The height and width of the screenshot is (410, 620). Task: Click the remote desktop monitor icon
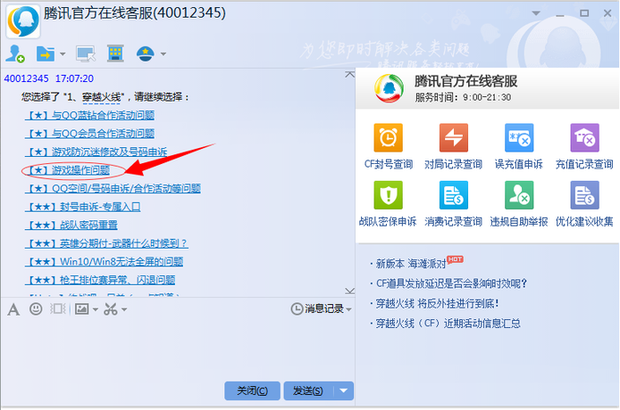(x=86, y=54)
